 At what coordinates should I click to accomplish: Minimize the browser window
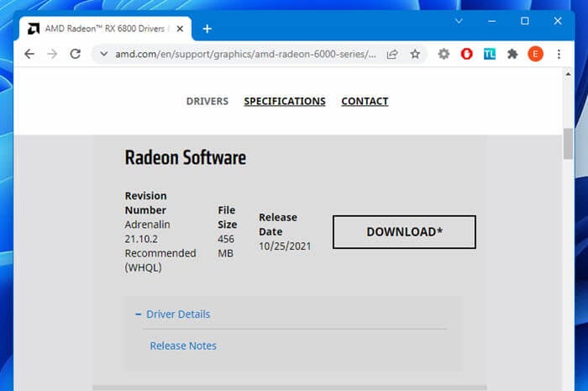tap(492, 21)
